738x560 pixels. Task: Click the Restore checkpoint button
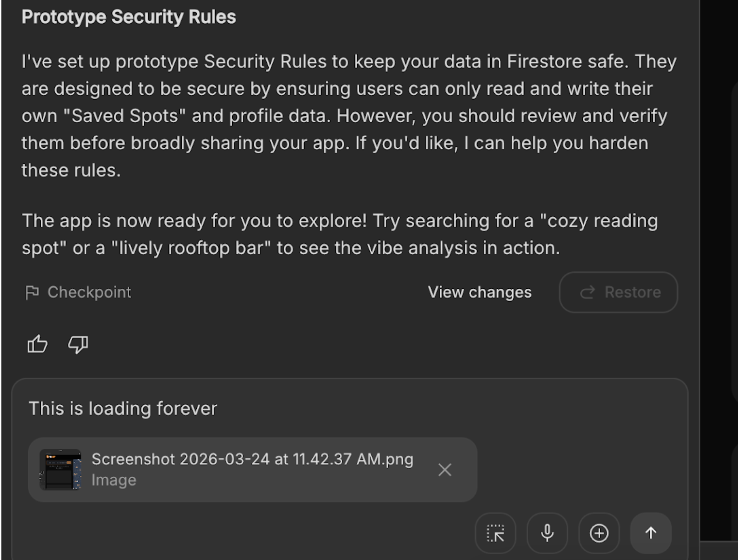tap(618, 292)
